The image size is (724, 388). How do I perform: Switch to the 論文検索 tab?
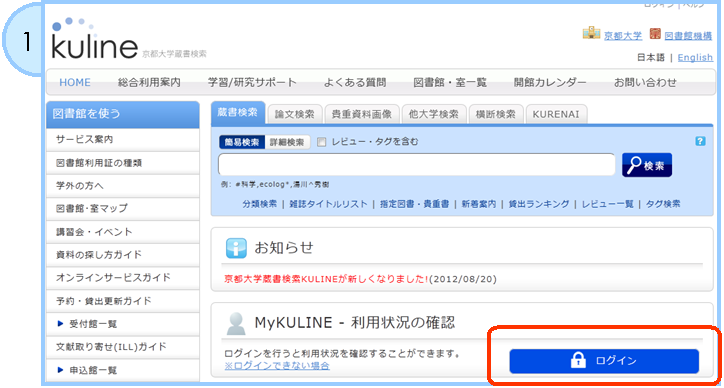[295, 115]
